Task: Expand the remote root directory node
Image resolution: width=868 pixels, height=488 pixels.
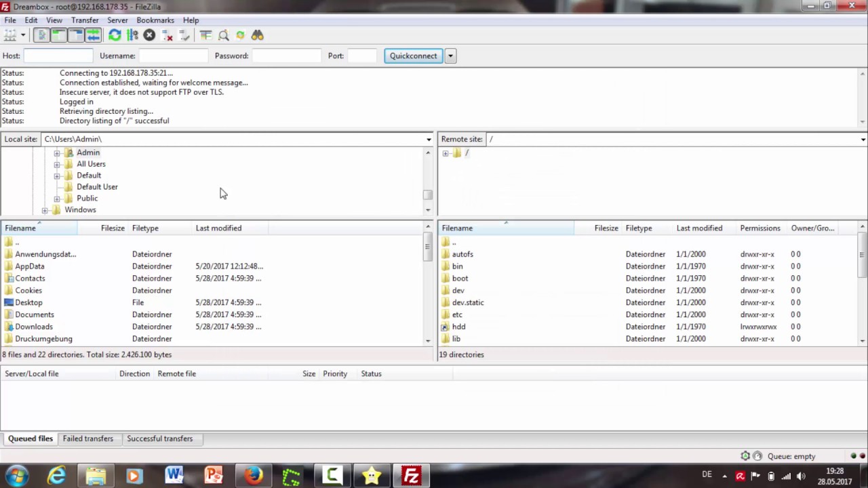Action: 445,153
